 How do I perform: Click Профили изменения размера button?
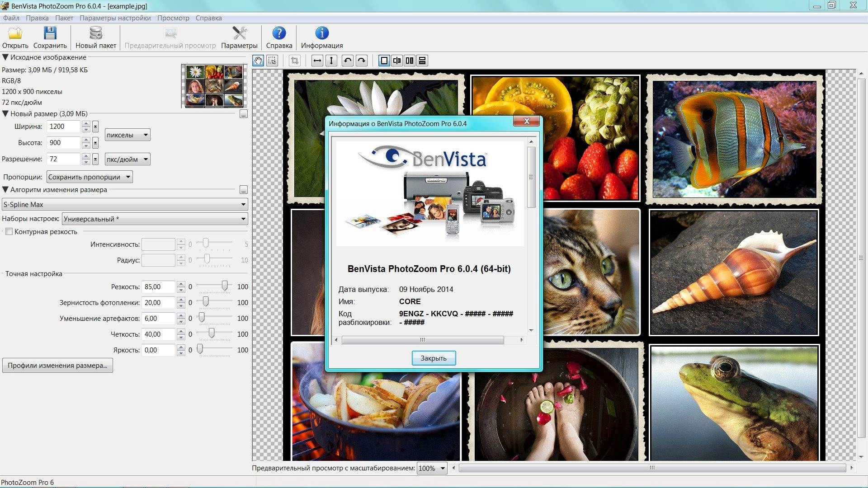57,365
